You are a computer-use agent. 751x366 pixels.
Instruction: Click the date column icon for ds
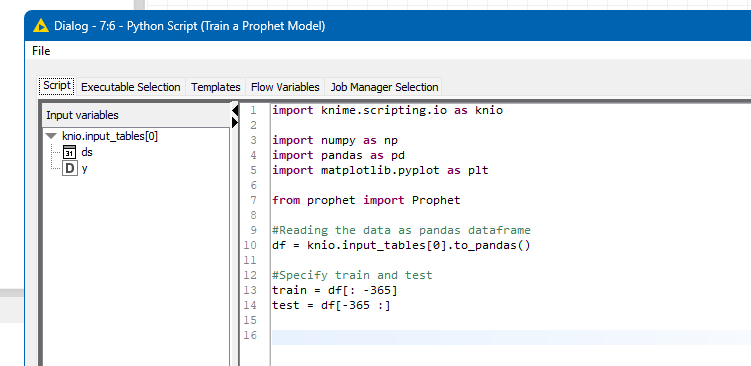point(69,153)
